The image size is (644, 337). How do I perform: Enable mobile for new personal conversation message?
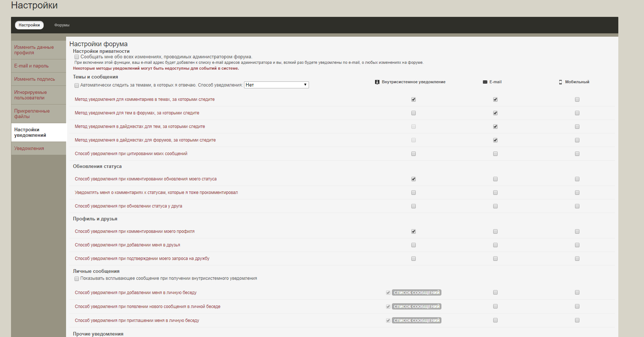click(x=577, y=306)
